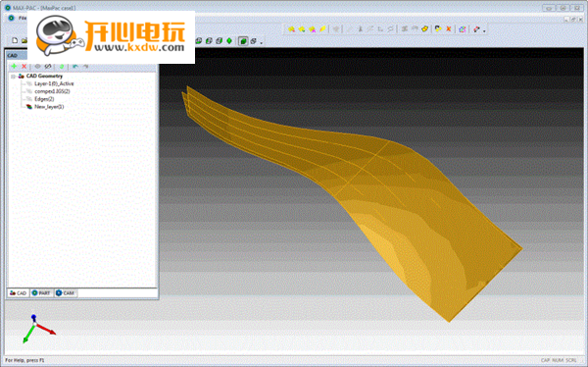This screenshot has width=588, height=367.
Task: Click the wireframe cube display icon
Action: pos(254,40)
